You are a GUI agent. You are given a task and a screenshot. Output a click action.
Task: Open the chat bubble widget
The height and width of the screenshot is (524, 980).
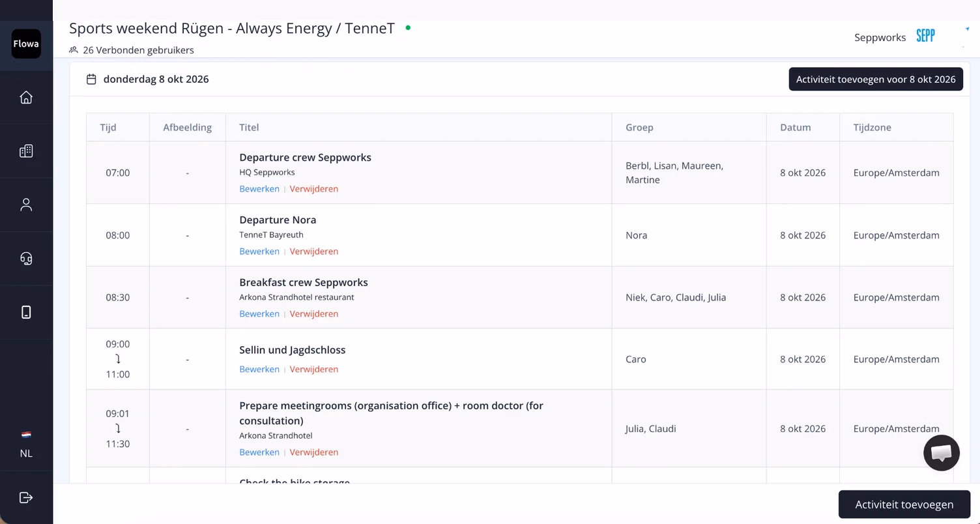tap(942, 453)
